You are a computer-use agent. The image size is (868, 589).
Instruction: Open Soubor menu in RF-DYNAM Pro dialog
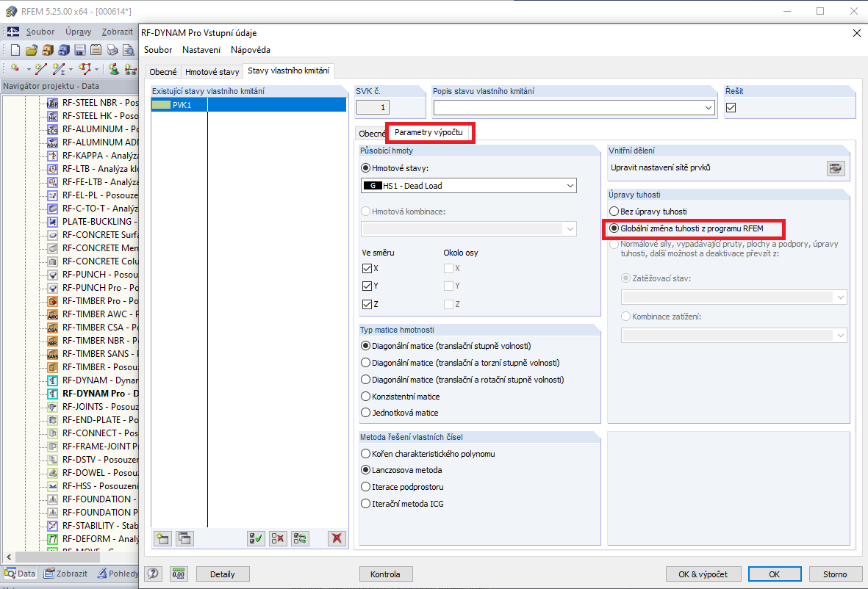158,50
